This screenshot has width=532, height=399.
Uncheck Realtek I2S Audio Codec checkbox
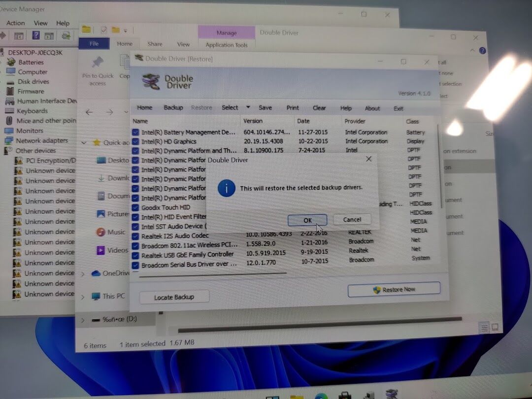click(135, 236)
